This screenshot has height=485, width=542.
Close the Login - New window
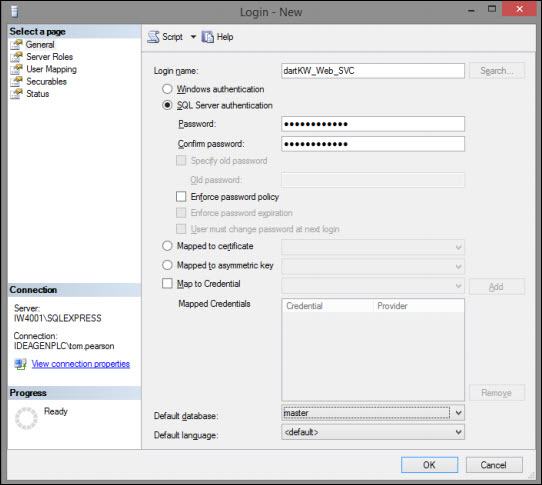[520, 9]
